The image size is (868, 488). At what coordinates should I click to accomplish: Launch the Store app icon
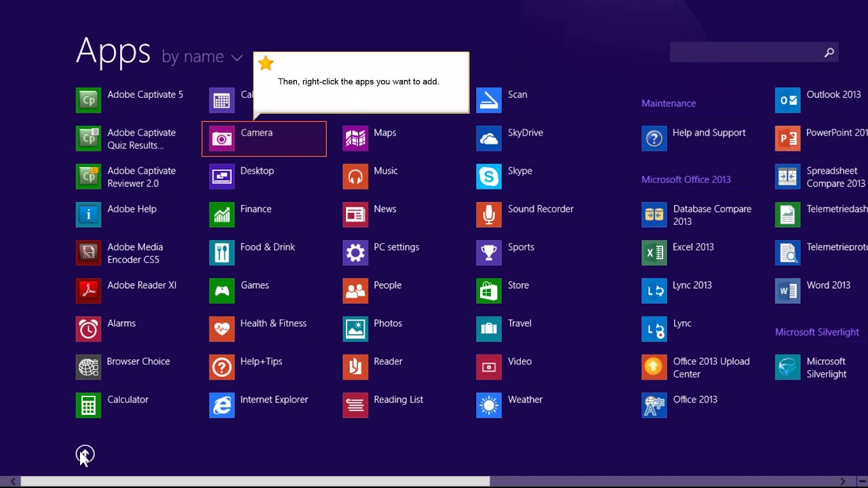coord(489,291)
